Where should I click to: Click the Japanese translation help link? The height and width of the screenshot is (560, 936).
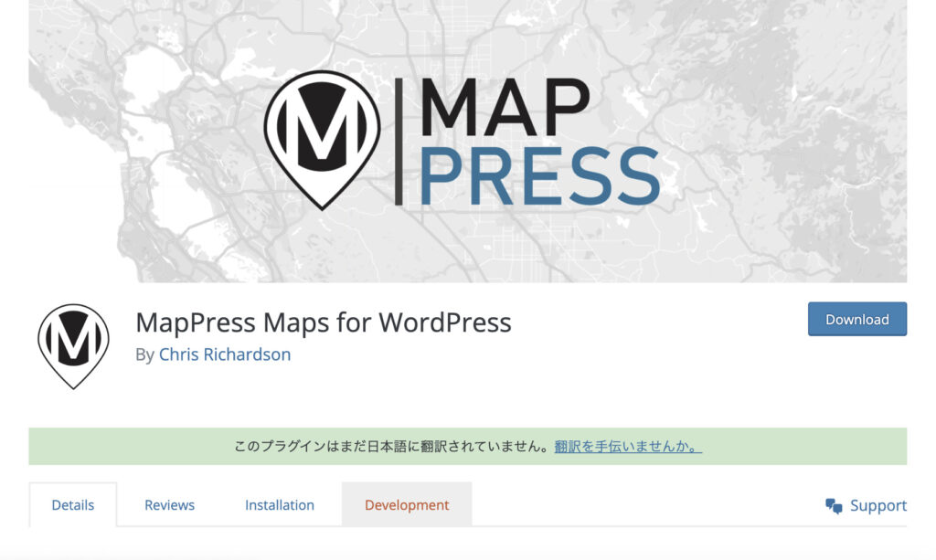[628, 446]
